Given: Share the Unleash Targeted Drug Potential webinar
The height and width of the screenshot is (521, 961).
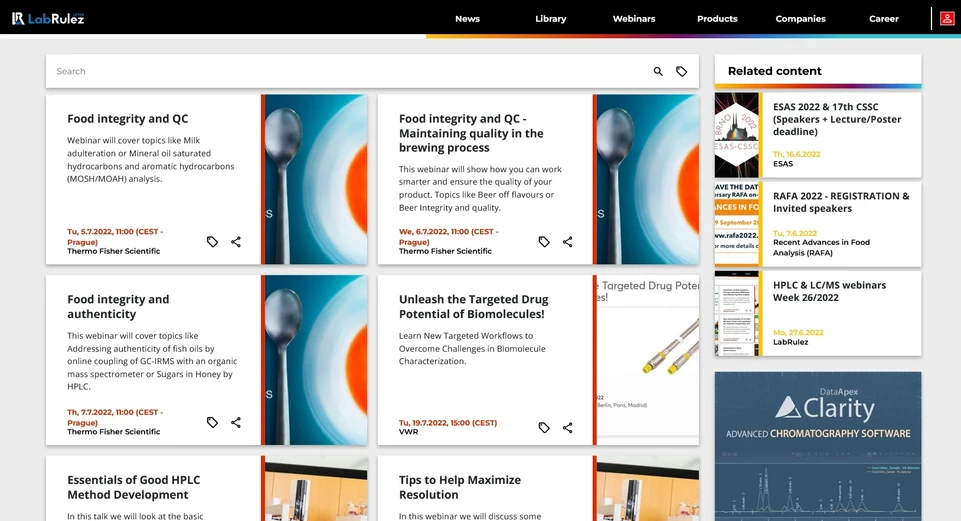Looking at the screenshot, I should (568, 427).
